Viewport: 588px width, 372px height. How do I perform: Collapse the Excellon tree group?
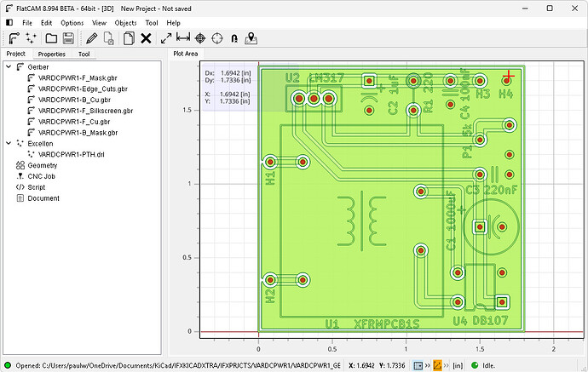tap(8, 144)
